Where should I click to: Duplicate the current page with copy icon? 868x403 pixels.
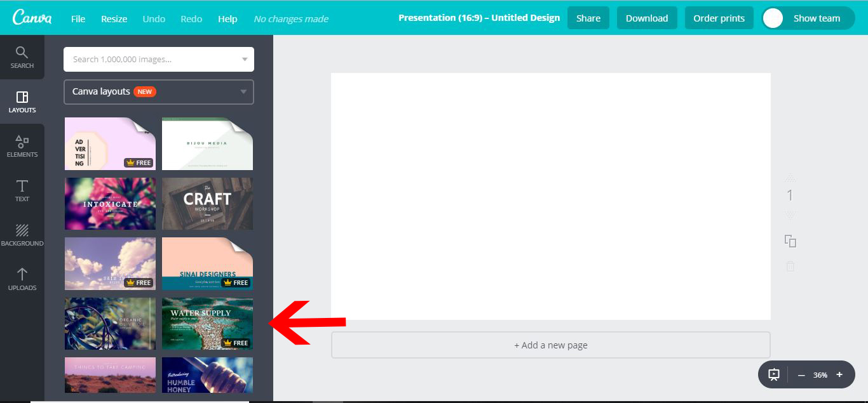[x=790, y=241]
